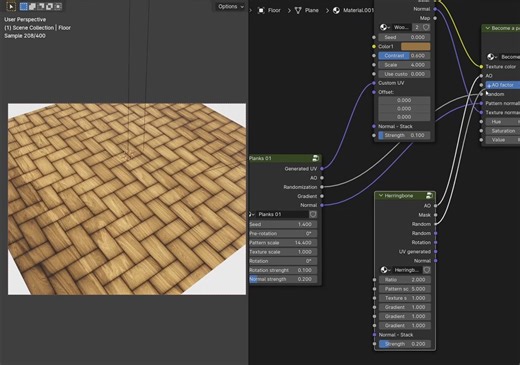520x365 pixels.
Task: Click the Custom UV input socket
Action: point(374,83)
